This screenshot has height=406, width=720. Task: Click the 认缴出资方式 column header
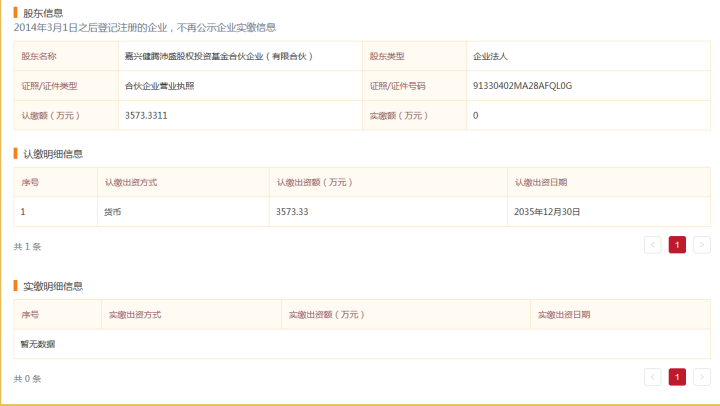point(130,182)
